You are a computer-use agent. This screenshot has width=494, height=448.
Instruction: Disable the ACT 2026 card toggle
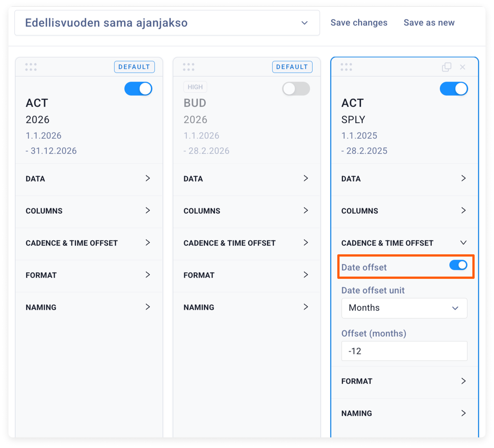coord(138,89)
